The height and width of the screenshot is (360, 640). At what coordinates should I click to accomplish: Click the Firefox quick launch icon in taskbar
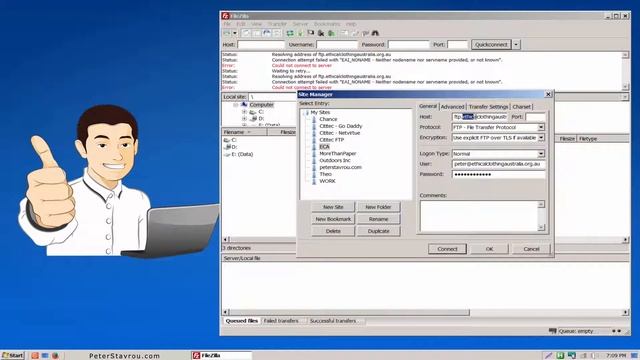tap(55, 356)
